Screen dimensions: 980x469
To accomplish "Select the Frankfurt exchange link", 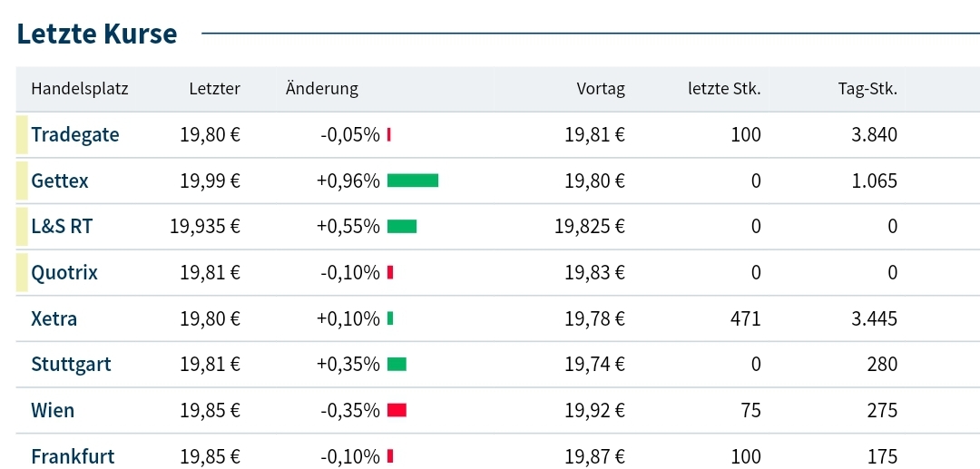I will tap(73, 456).
